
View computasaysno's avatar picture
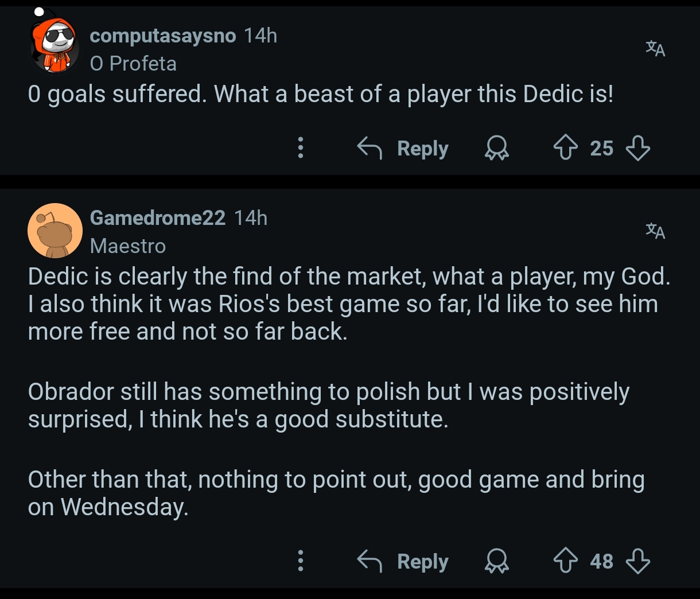[55, 46]
